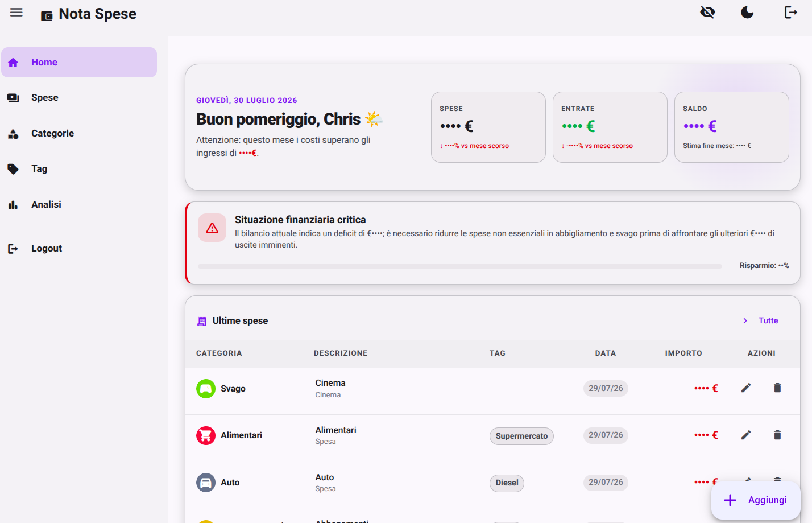Click the green Svago category icon
Viewport: 812px width, 523px height.
click(206, 389)
